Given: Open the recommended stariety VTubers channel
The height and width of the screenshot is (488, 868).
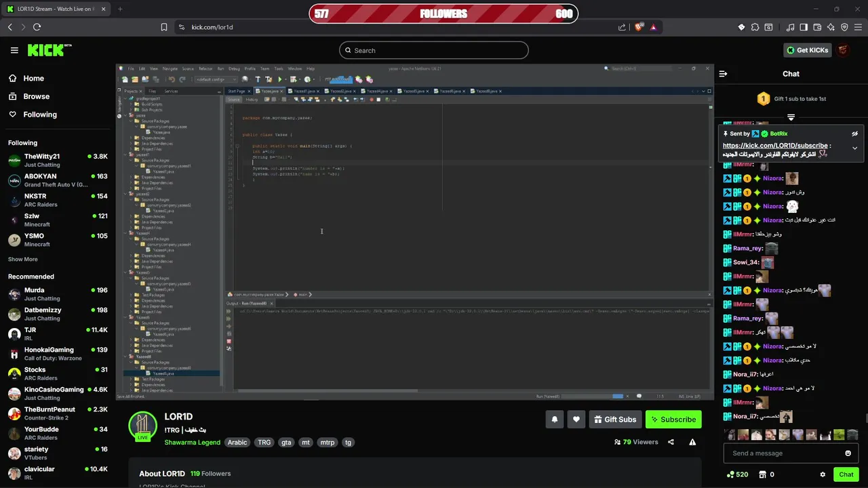Looking at the screenshot, I should click(58, 453).
